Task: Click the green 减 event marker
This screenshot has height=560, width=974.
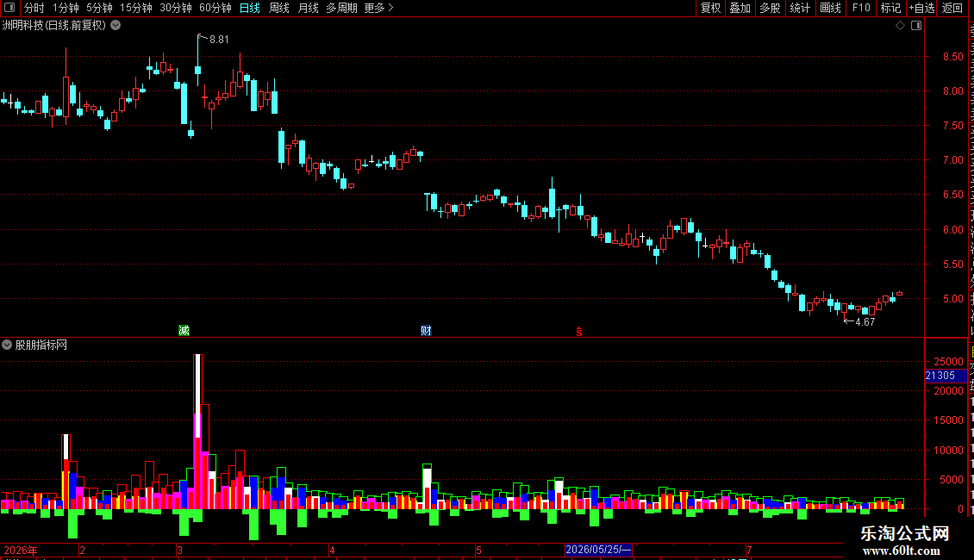Action: (184, 330)
